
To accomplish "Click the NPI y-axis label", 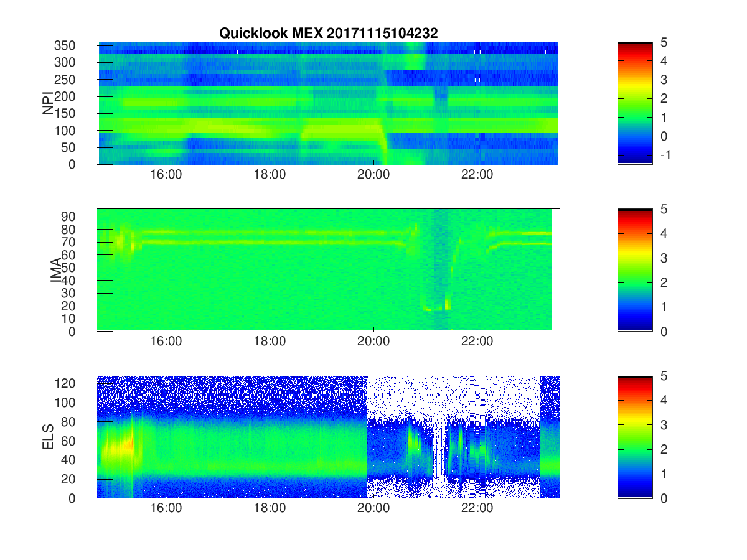I will (x=47, y=103).
